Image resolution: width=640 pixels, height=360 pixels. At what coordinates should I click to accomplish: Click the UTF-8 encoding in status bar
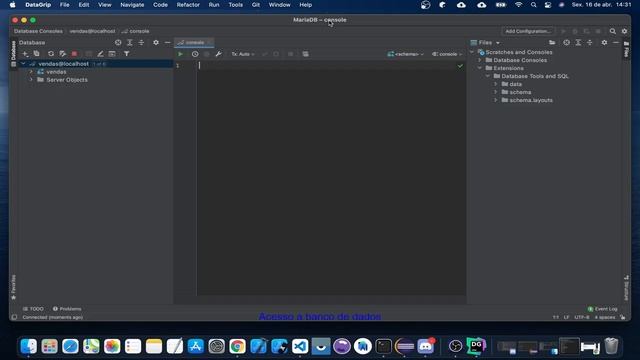582,317
